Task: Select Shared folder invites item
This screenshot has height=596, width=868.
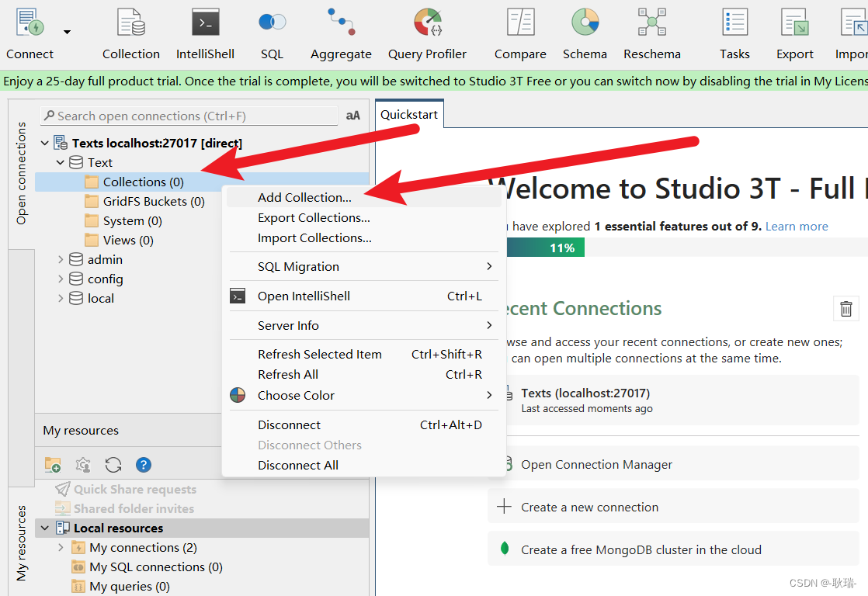Action: (x=125, y=508)
